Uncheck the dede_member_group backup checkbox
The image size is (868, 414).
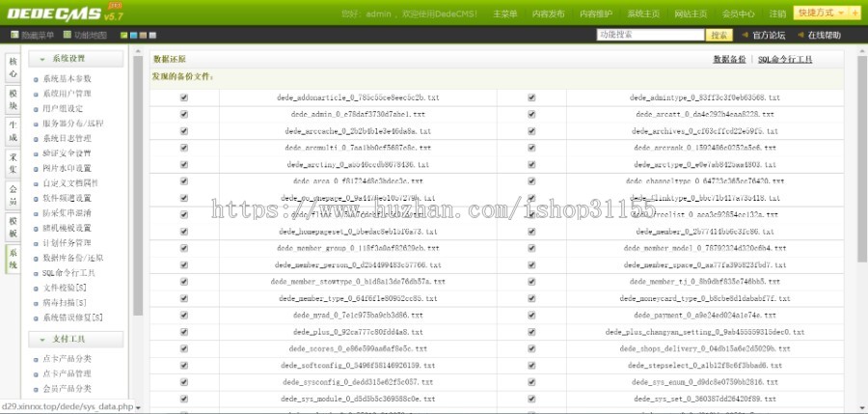point(184,248)
